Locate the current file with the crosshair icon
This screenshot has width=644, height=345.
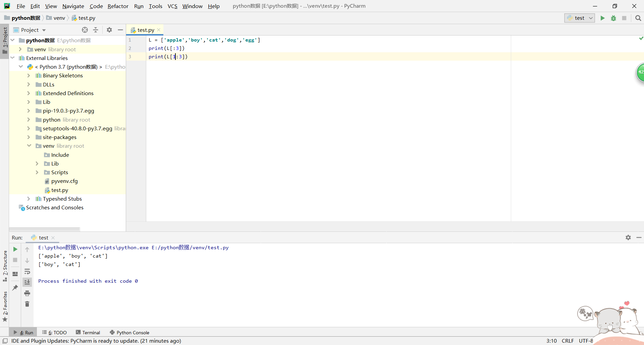click(85, 30)
